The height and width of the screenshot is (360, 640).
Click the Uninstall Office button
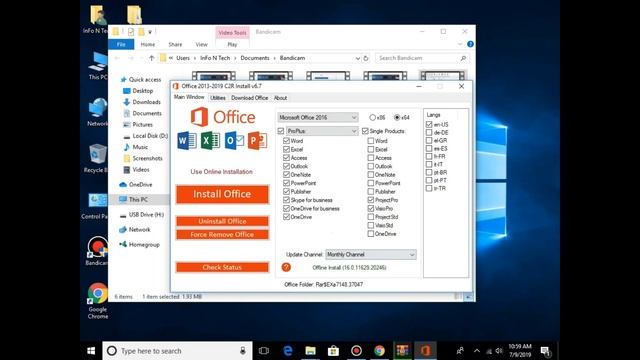222,221
